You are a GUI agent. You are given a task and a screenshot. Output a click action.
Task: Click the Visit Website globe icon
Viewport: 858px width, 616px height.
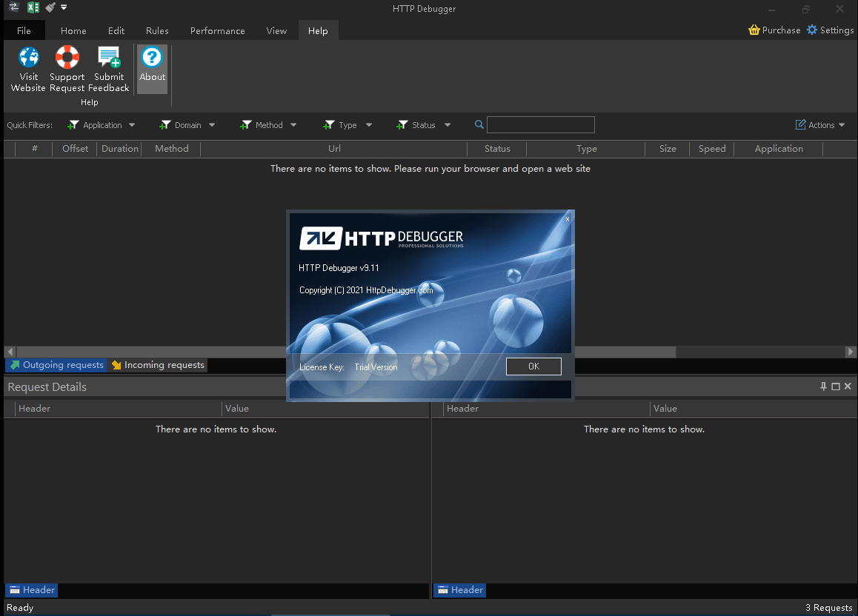pos(29,58)
